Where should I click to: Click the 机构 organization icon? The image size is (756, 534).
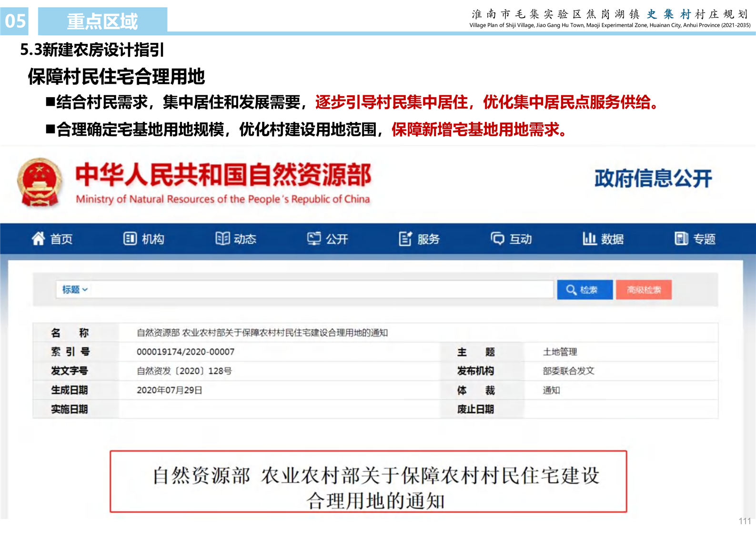click(x=130, y=238)
